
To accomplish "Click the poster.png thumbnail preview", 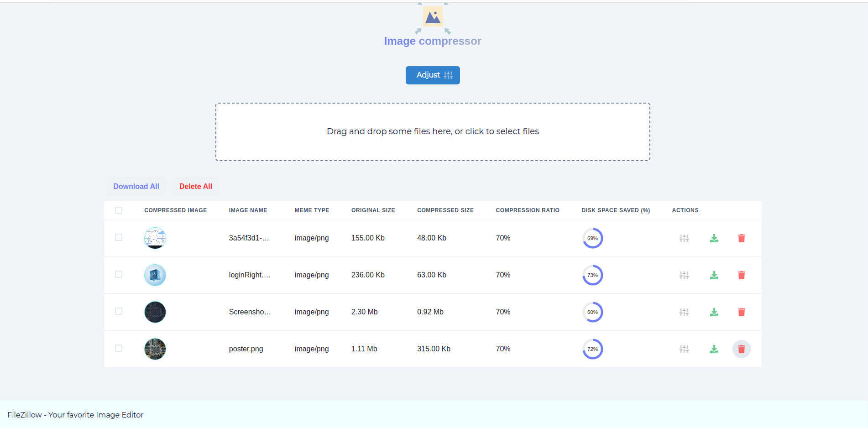I will pos(155,349).
